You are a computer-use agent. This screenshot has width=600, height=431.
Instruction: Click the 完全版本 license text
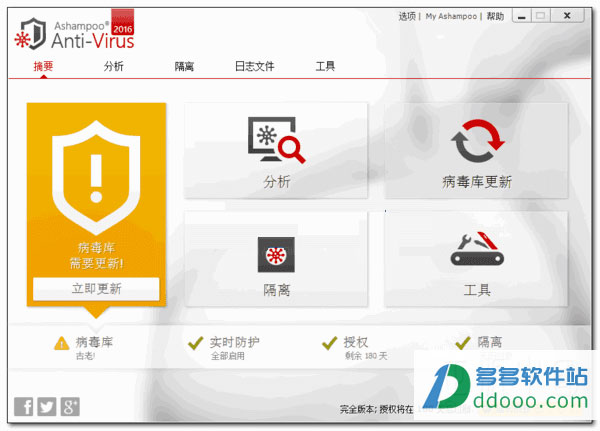(377, 409)
